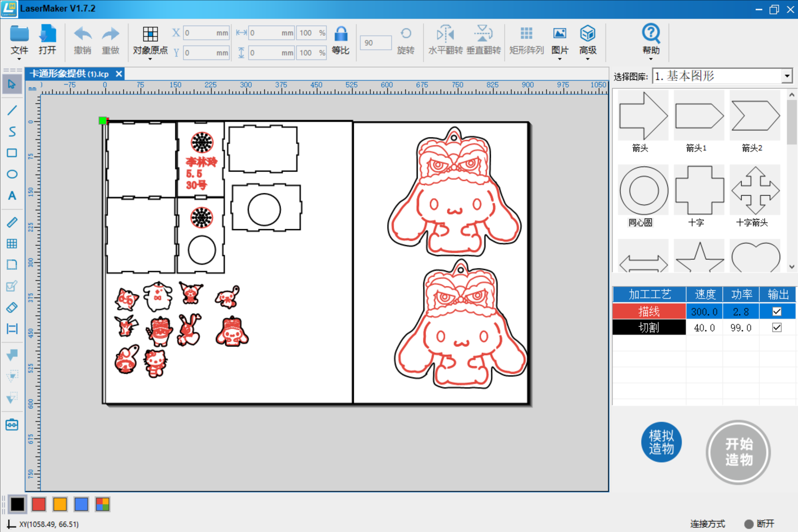Expand the 高级 dropdown arrow

tap(587, 59)
